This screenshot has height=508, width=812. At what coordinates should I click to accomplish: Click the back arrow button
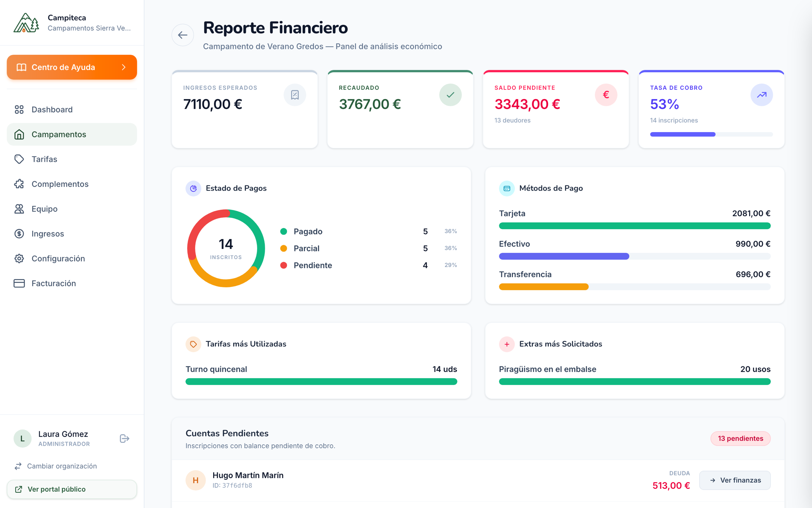point(183,35)
